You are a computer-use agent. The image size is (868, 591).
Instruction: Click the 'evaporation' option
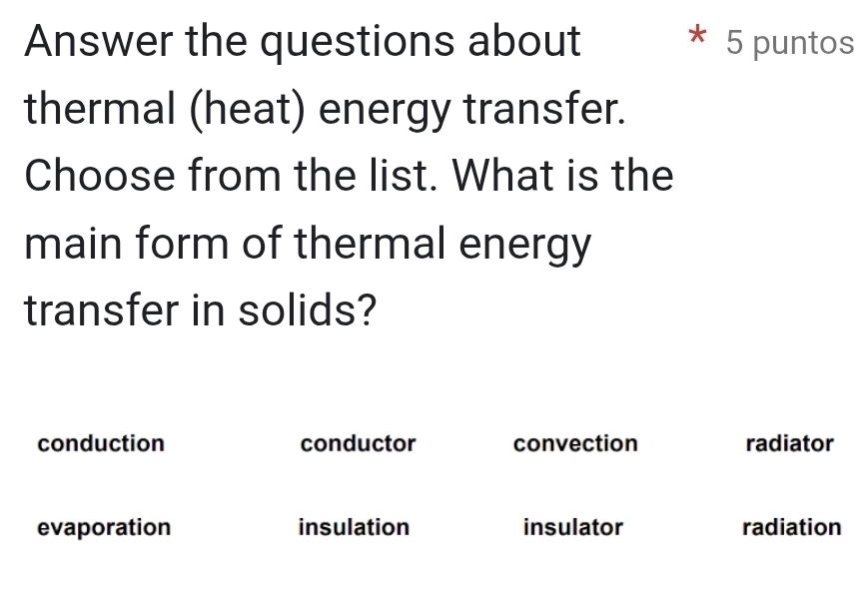coord(104,527)
